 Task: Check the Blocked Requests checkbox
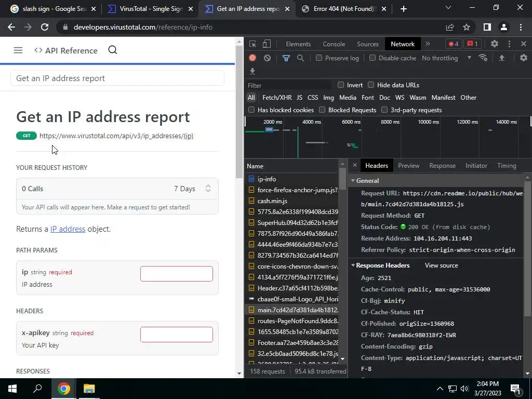(x=322, y=110)
